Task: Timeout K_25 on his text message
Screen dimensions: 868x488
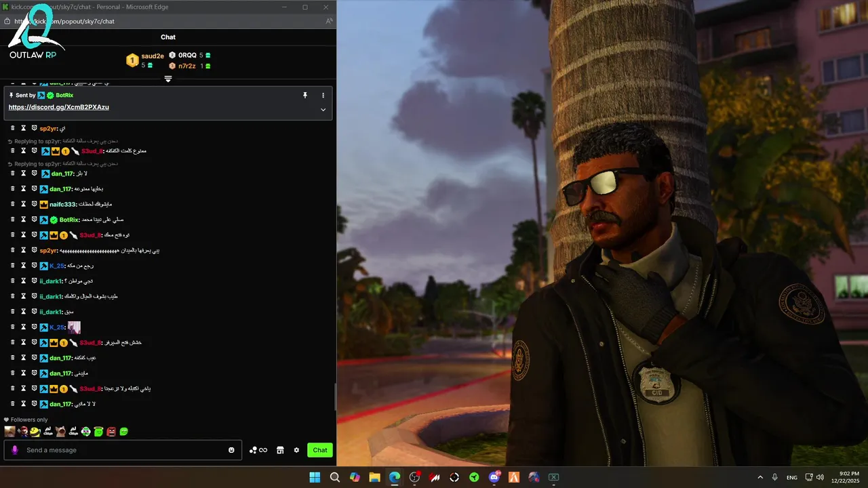Action: point(23,266)
